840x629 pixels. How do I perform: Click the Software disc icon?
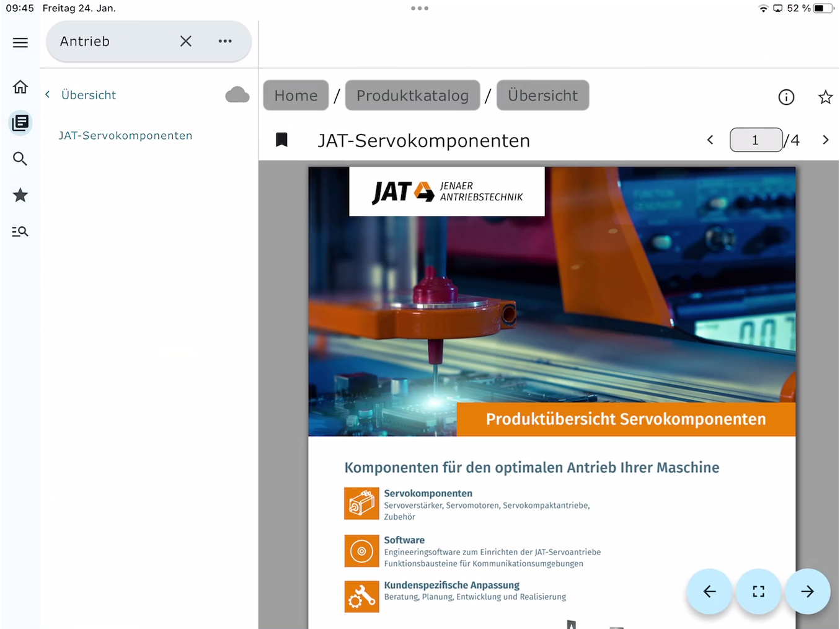361,551
